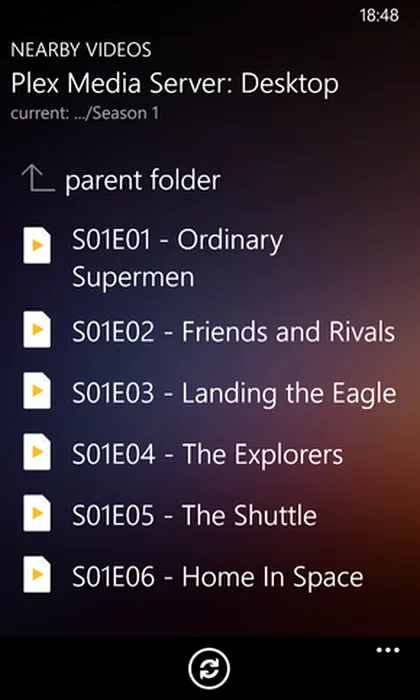Click video file icon for S01E06
The image size is (420, 700).
37,574
